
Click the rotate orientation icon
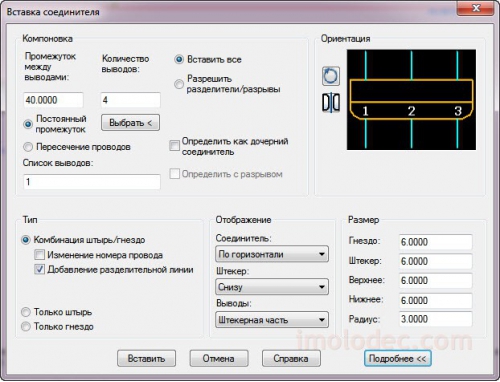[331, 76]
